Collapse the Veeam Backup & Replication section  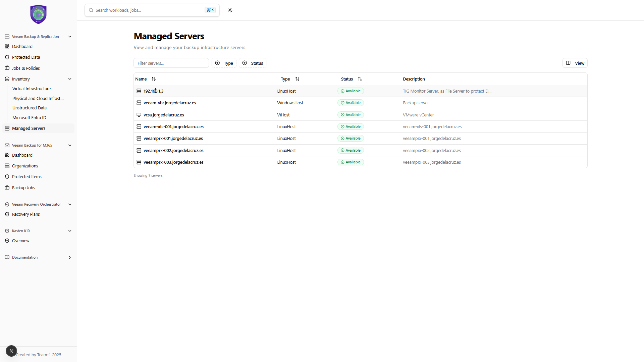click(x=70, y=37)
